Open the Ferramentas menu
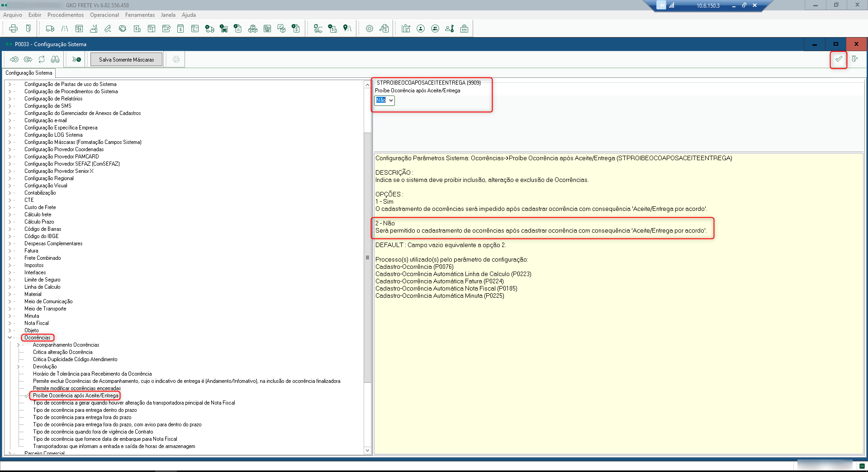The width and height of the screenshot is (868, 472). click(140, 15)
